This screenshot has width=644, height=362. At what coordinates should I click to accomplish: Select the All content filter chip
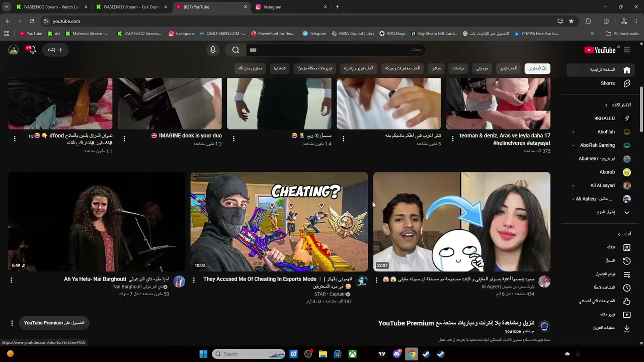[537, 68]
